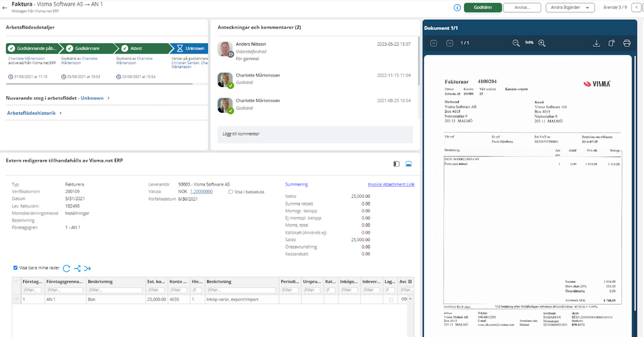Click the double-arrow forward rows icon

click(x=88, y=269)
